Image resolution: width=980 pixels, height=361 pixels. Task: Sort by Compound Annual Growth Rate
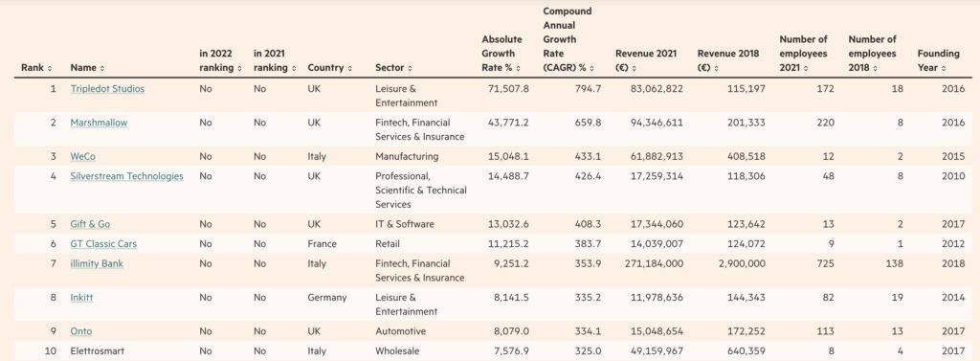coord(591,68)
